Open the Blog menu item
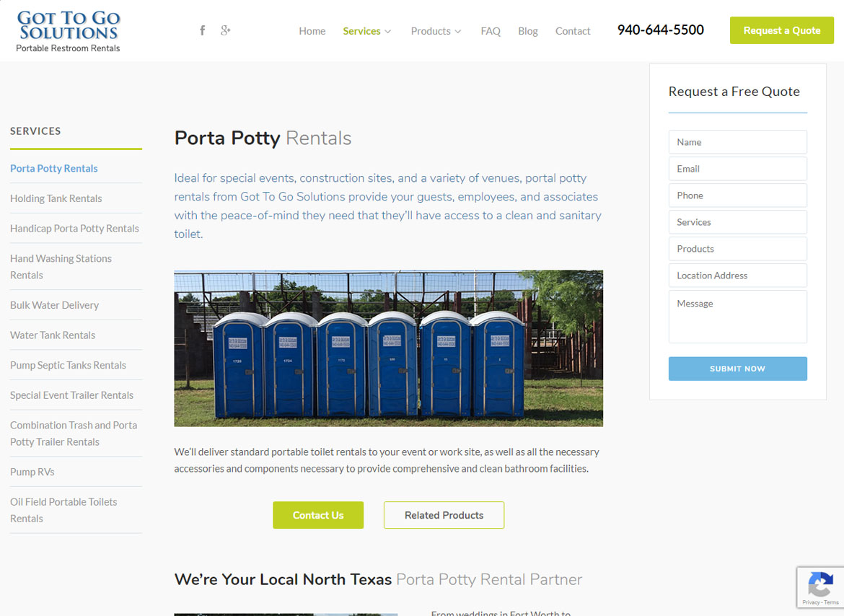 tap(527, 31)
